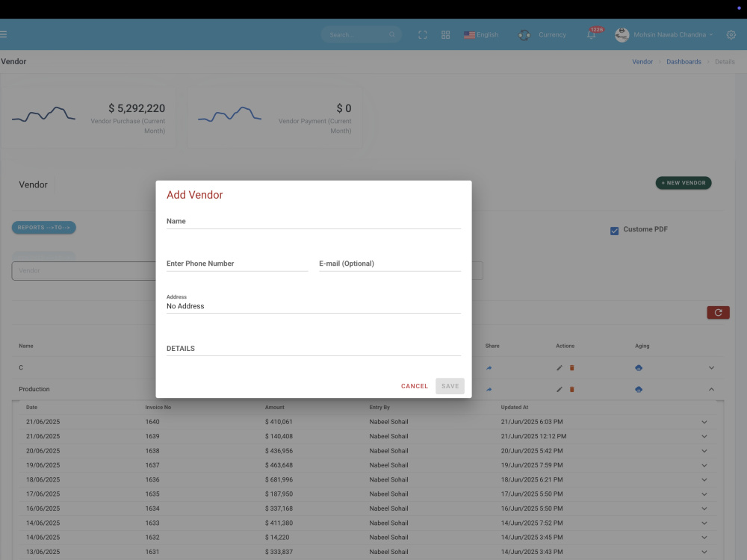The height and width of the screenshot is (560, 747).
Task: Click the red refresh button
Action: [x=718, y=312]
